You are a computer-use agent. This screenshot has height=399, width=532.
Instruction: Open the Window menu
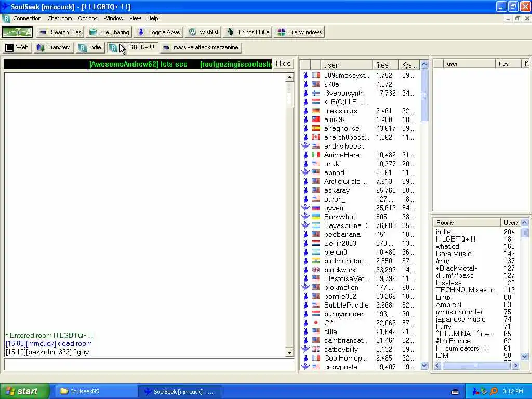pyautogui.click(x=113, y=18)
